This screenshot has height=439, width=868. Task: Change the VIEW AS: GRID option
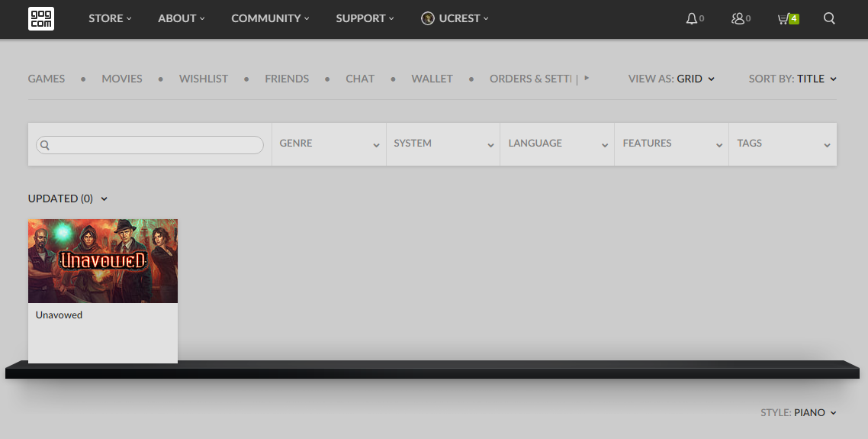671,79
